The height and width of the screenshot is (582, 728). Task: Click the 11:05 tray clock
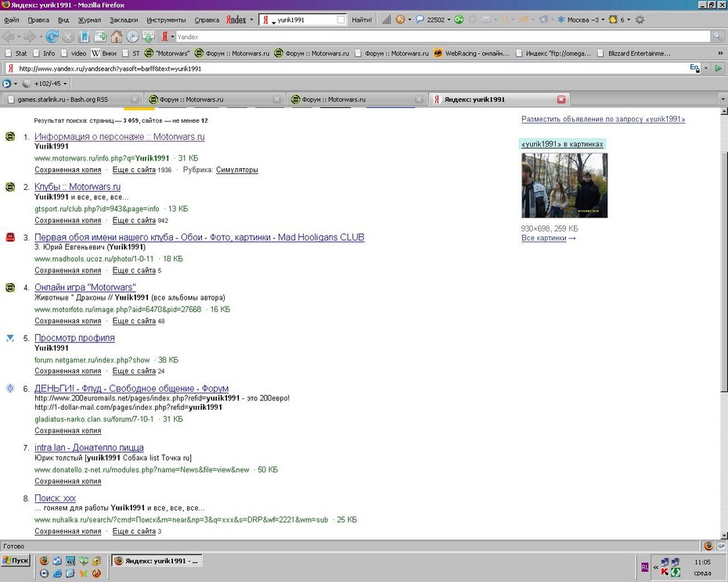[x=702, y=562]
